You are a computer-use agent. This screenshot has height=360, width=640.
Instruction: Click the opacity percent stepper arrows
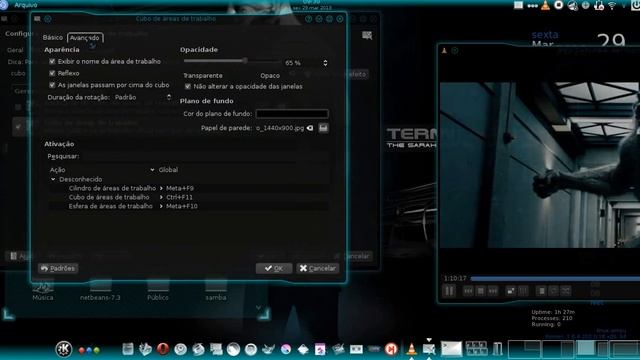pyautogui.click(x=325, y=63)
